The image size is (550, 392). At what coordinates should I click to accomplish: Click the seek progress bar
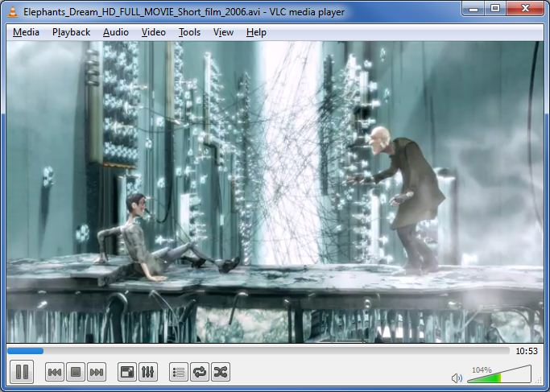[258, 351]
